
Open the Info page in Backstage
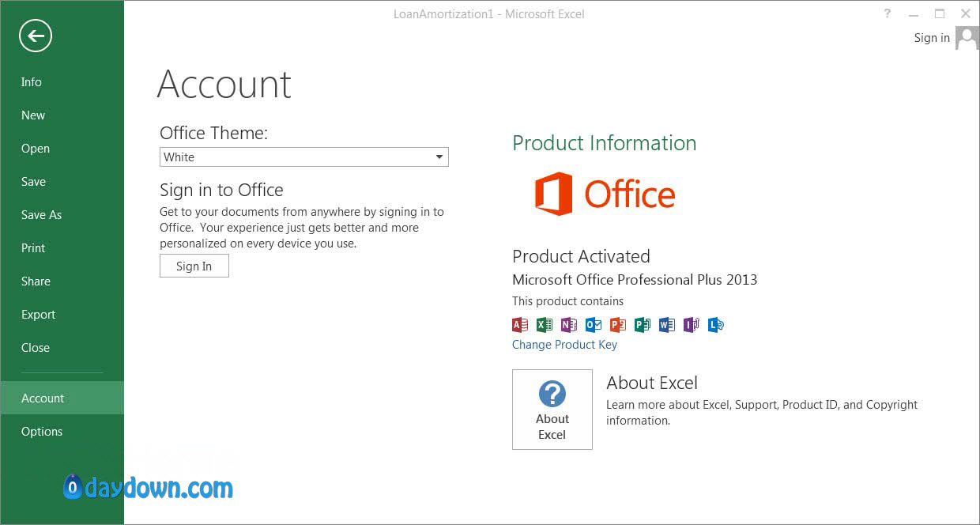pos(62,82)
